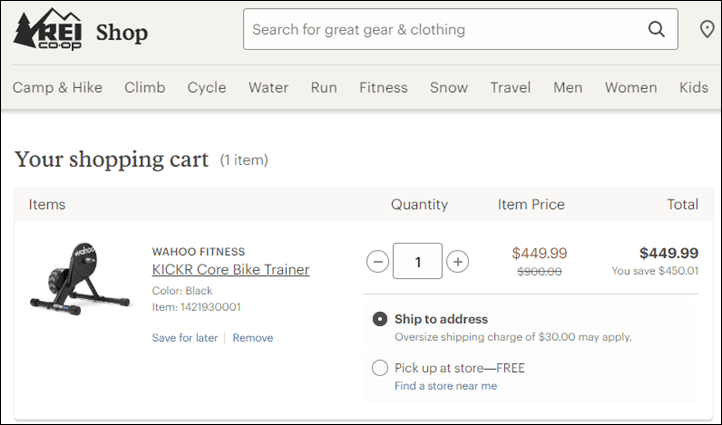Click the Quantity column header
This screenshot has width=722, height=425.
[419, 204]
